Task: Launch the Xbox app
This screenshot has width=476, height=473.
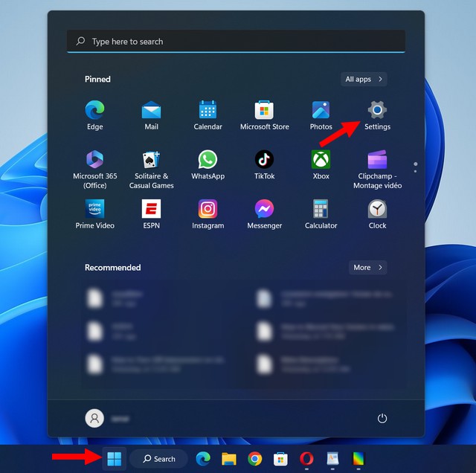Action: [321, 165]
